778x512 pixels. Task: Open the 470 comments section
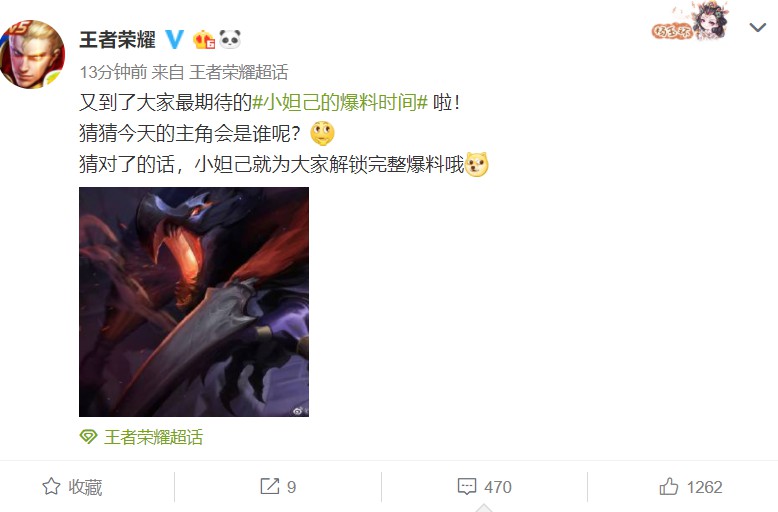click(484, 487)
